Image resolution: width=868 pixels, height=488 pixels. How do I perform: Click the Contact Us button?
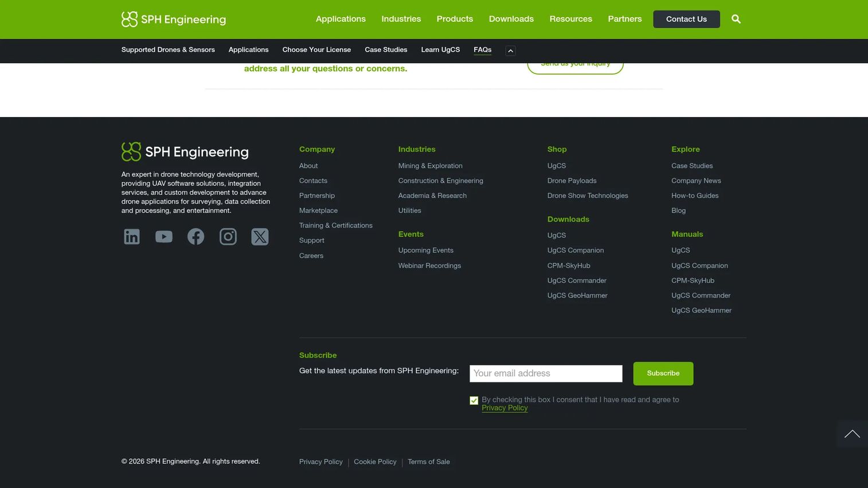[686, 19]
